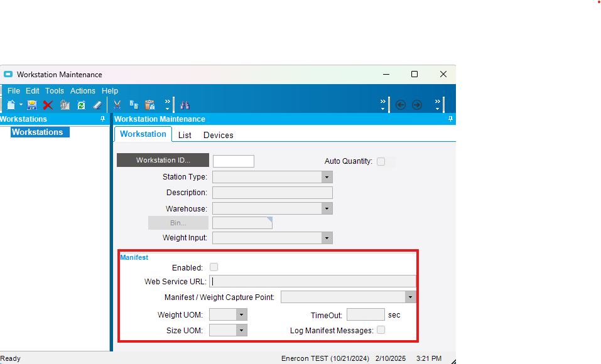Viewport: 601px width, 364px height.
Task: Focus the Workstation ID input field
Action: (234, 161)
